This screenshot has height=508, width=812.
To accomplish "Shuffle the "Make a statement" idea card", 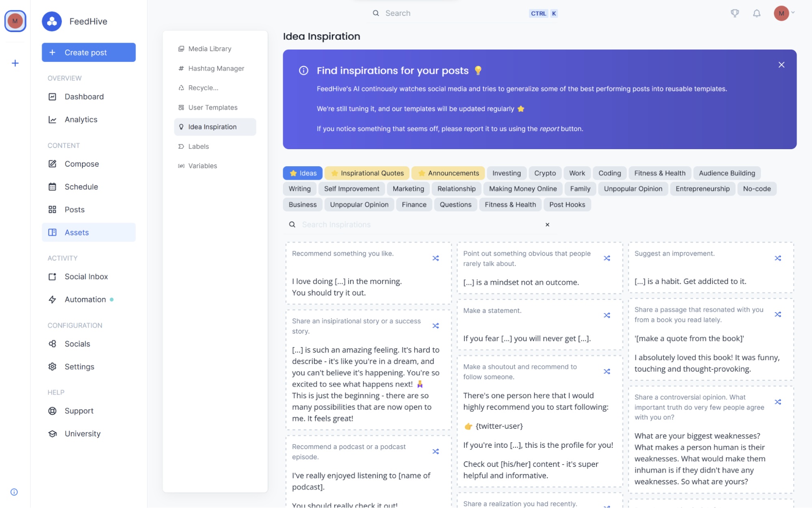I will pyautogui.click(x=607, y=315).
